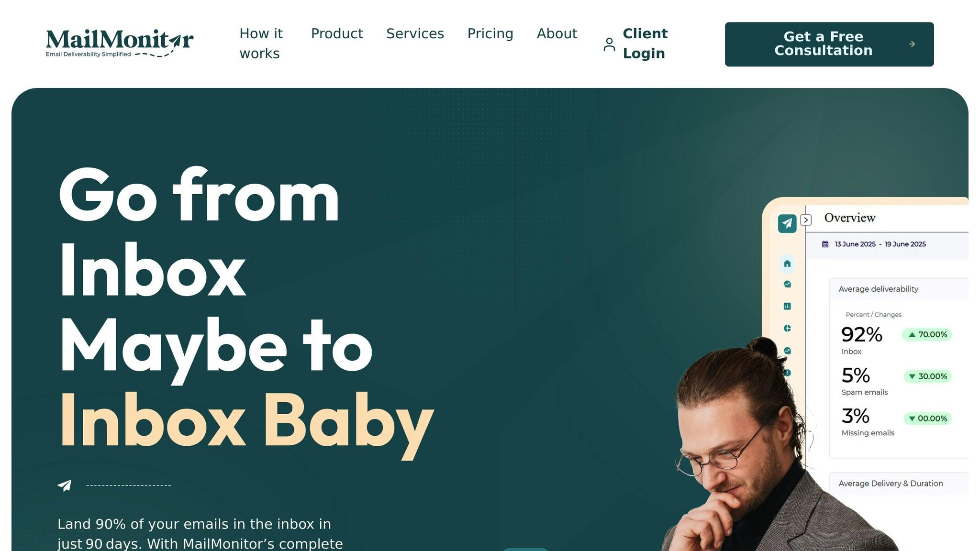Click the pie chart icon in the dashboard sidebar

click(x=787, y=328)
